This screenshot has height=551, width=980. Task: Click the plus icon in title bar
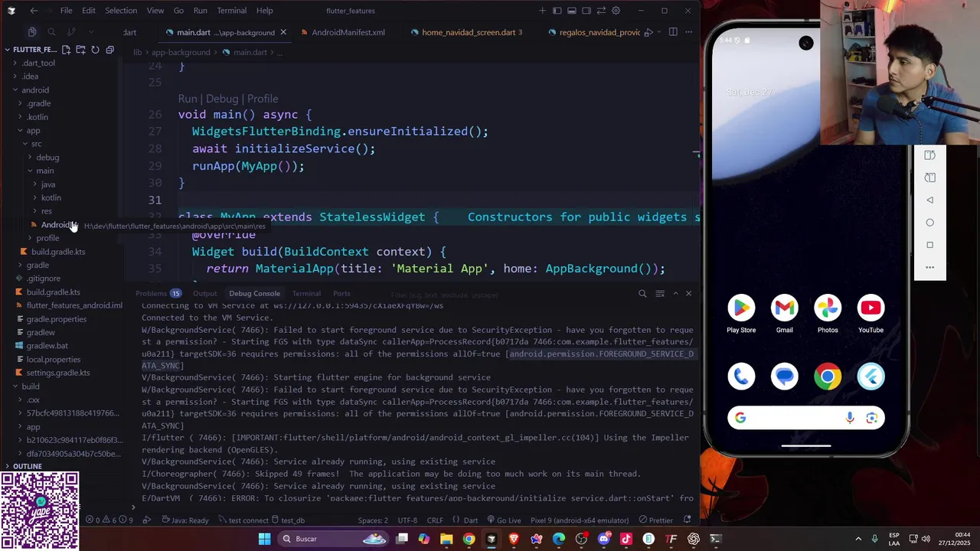[543, 11]
